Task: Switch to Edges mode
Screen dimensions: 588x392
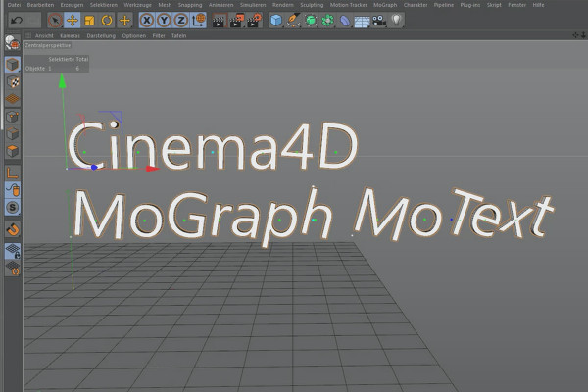Action: pyautogui.click(x=13, y=134)
